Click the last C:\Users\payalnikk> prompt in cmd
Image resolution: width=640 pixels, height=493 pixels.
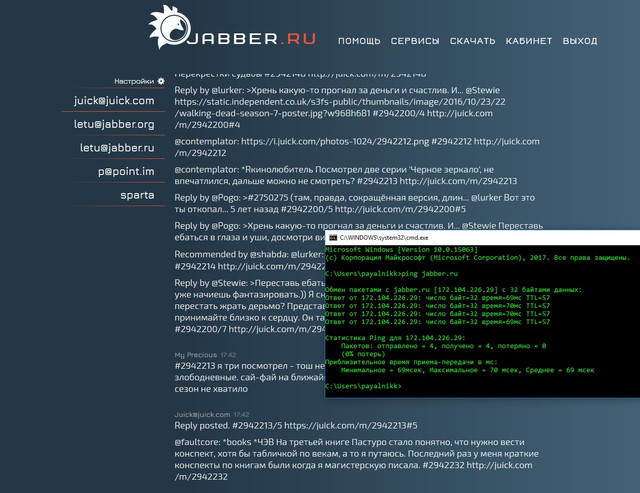pyautogui.click(x=363, y=386)
